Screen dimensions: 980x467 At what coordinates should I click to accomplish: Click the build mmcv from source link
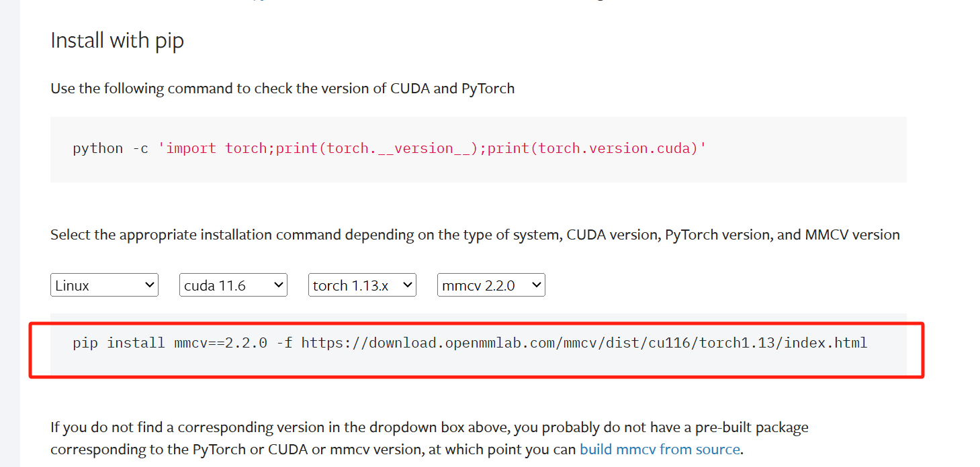tap(659, 449)
